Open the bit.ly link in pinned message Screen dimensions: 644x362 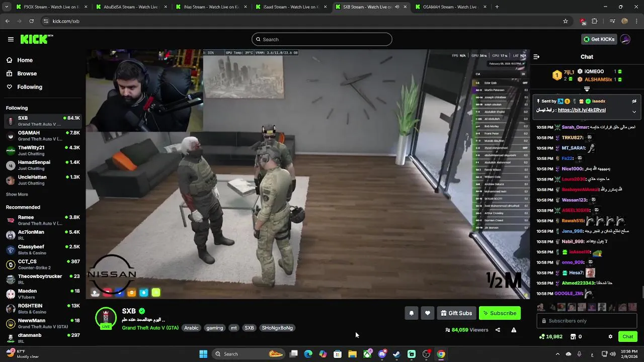[x=582, y=110]
